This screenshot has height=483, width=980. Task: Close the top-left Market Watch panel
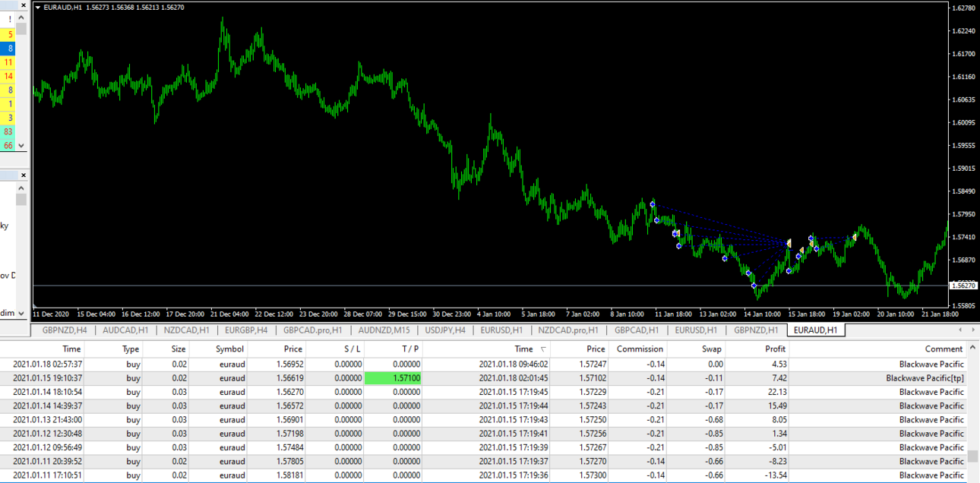(x=23, y=5)
